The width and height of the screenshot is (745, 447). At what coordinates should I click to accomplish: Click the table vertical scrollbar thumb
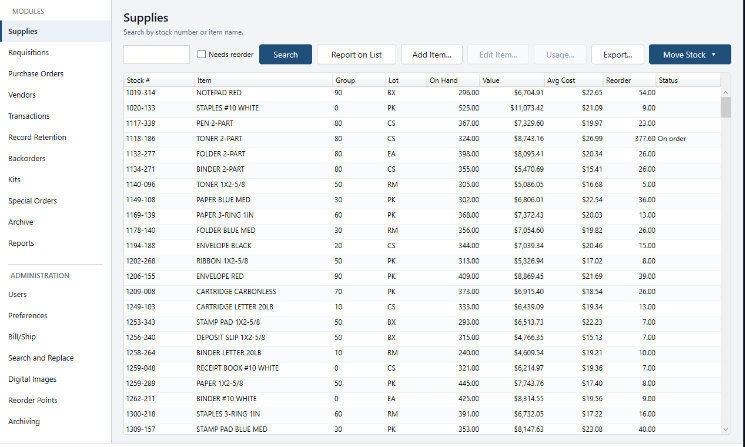click(726, 107)
